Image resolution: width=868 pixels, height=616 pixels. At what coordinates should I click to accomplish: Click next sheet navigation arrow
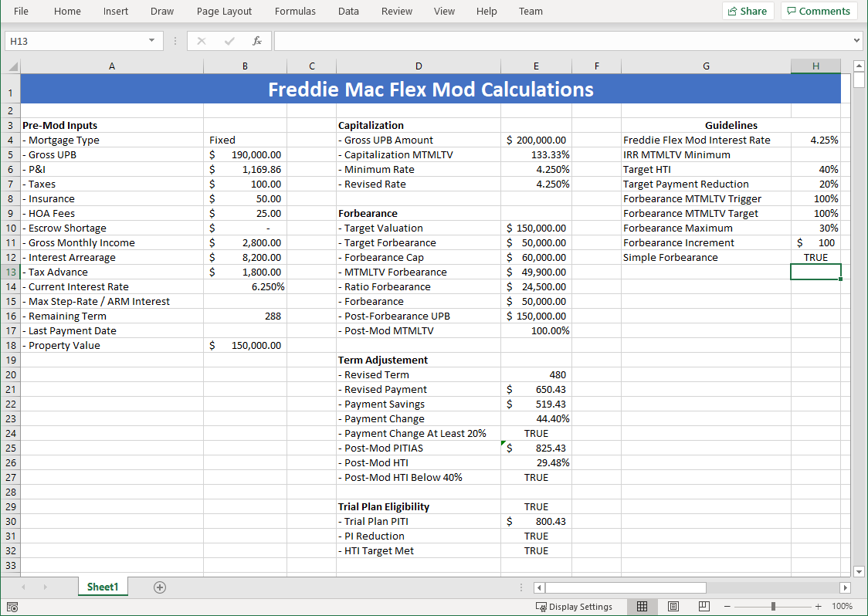[45, 587]
